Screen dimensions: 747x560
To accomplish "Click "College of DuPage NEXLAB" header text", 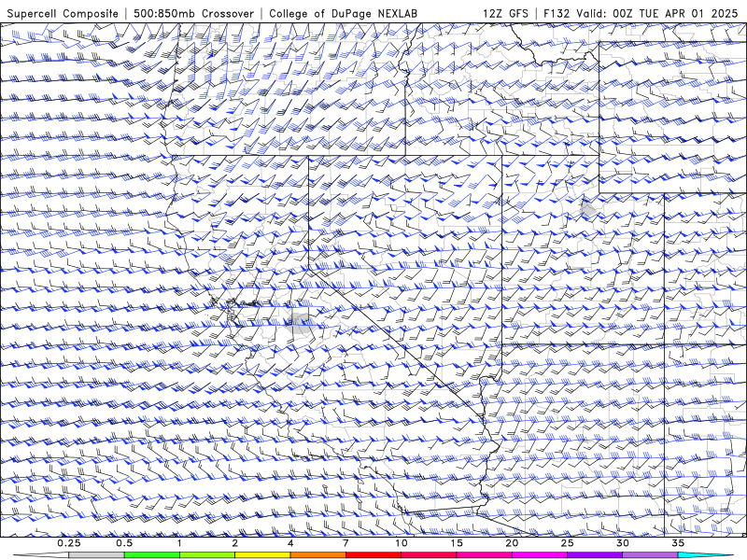I will point(343,14).
